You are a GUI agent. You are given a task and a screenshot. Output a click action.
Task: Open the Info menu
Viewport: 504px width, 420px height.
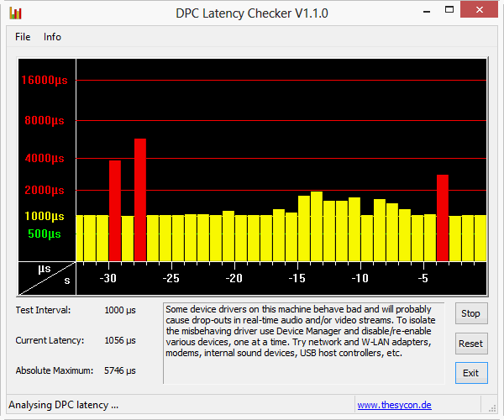52,37
